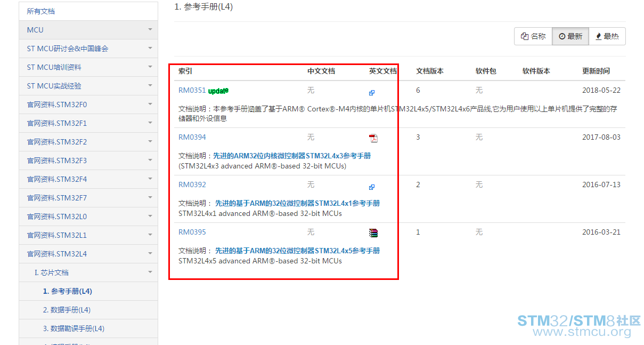Image resolution: width=644 pixels, height=345 pixels.
Task: Expand ST MCU实战经验 arrow
Action: (150, 86)
